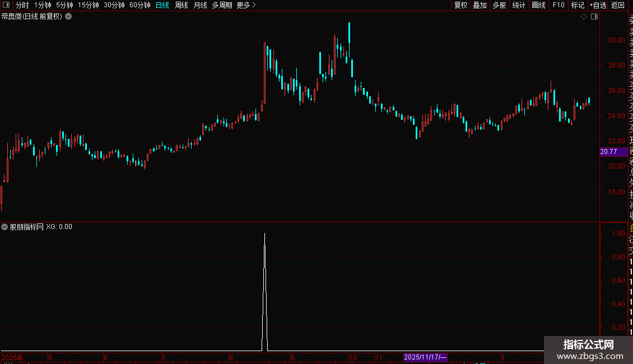Click the XG signal spike in the indicator panel
Image resolution: width=633 pixels, height=364 pixels.
(265, 292)
